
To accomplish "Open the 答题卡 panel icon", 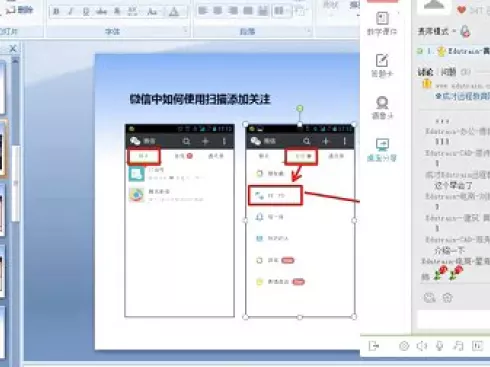I will (382, 65).
